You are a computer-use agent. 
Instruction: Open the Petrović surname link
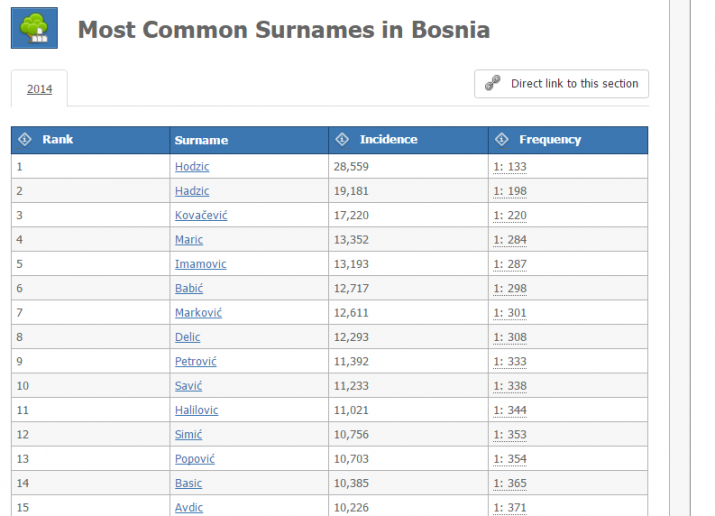pyautogui.click(x=195, y=361)
